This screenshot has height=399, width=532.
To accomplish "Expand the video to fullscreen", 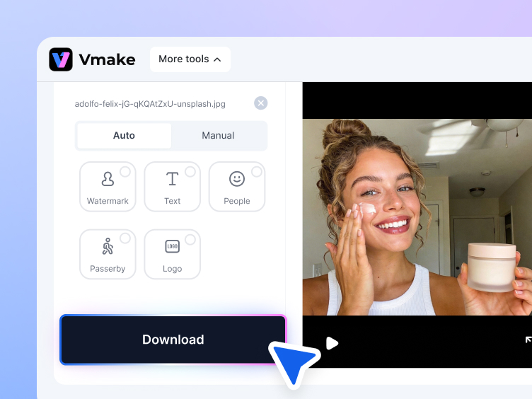I will coord(527,341).
